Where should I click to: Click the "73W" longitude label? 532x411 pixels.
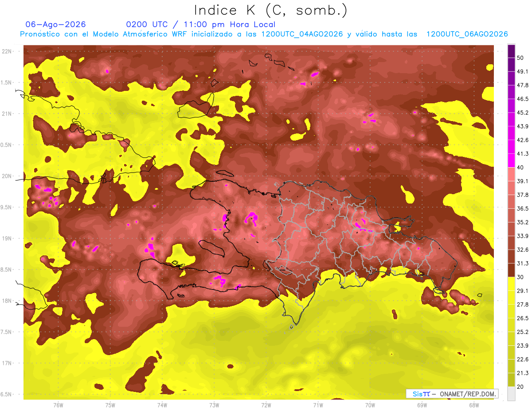point(214,405)
